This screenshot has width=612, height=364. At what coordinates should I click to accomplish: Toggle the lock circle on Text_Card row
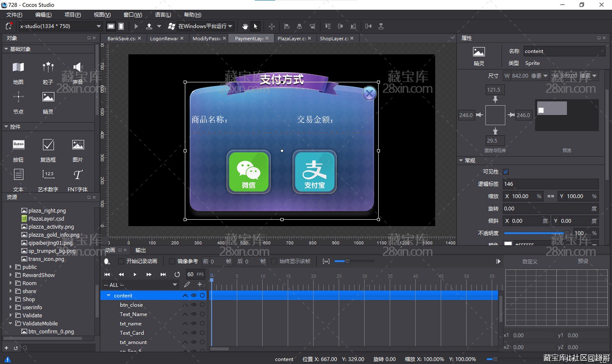pos(202,333)
